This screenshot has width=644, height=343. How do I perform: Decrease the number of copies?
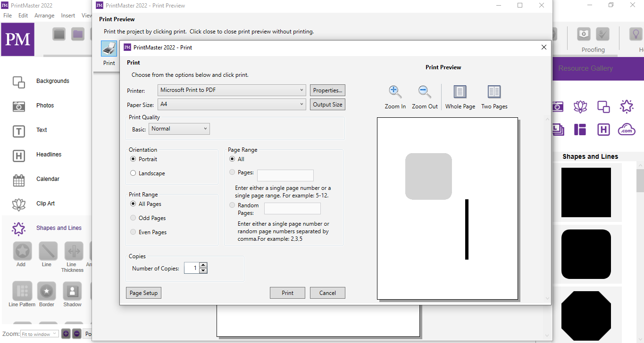pyautogui.click(x=203, y=270)
